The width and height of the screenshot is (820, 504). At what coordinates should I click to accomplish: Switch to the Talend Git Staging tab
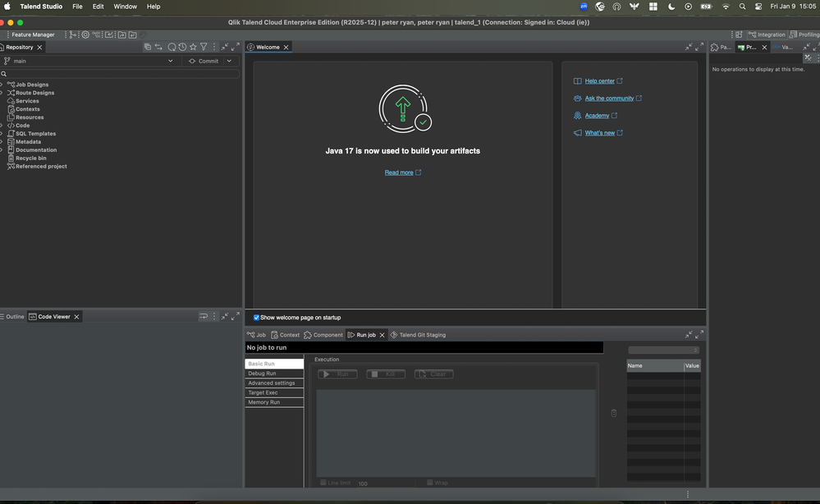click(x=418, y=335)
